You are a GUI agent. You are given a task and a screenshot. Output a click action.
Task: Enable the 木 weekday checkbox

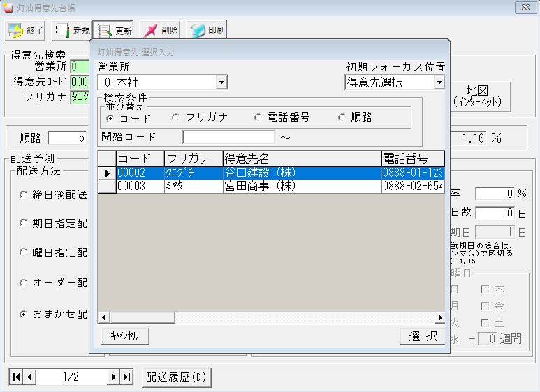tap(485, 289)
